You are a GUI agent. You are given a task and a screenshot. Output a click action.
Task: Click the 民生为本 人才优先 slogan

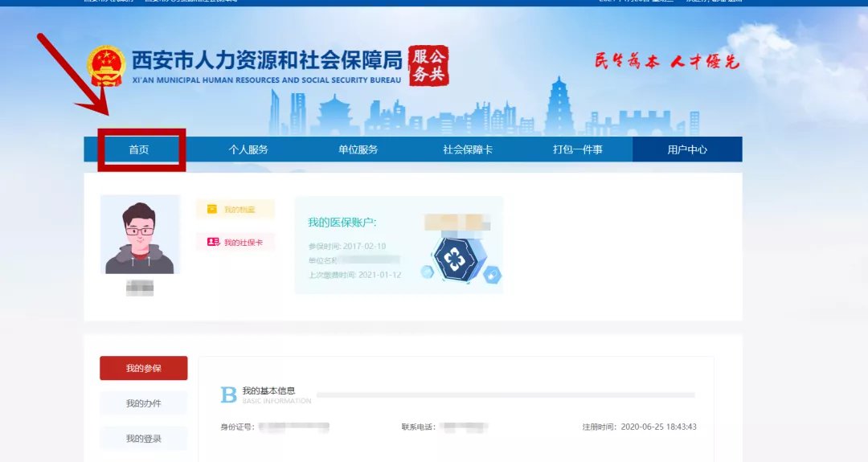coord(667,61)
